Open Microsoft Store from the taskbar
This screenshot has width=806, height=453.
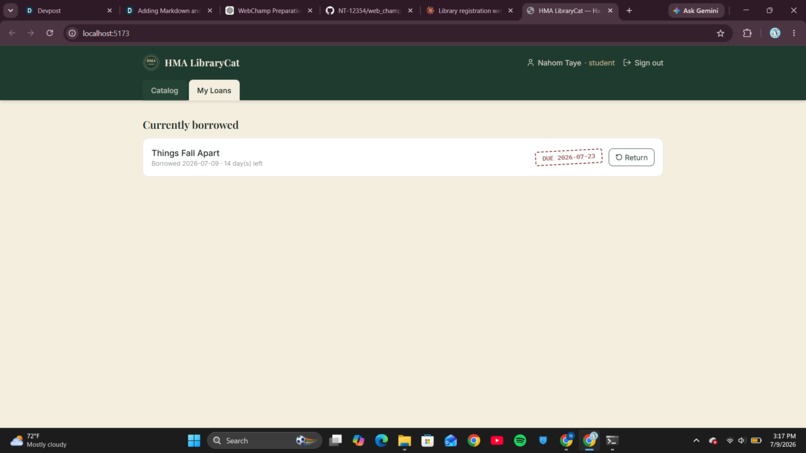(427, 441)
